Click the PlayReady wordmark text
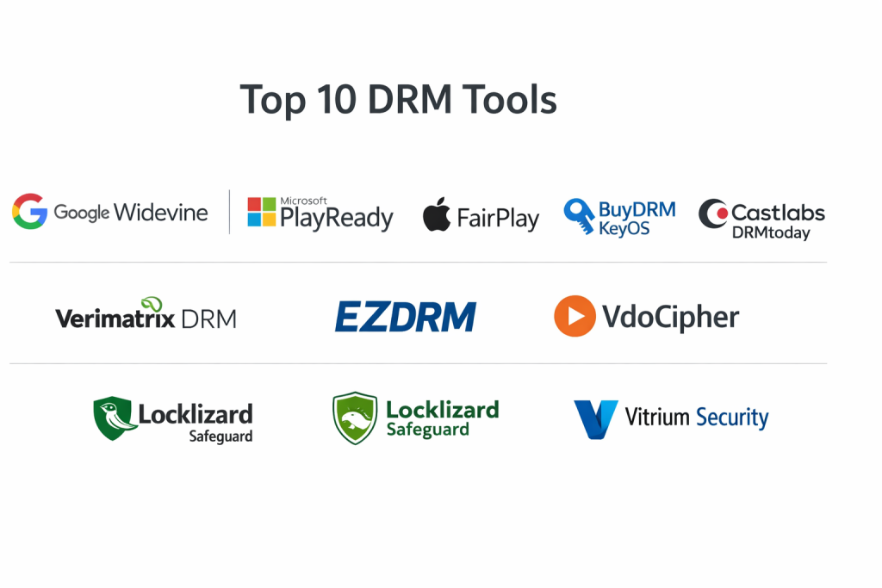The width and height of the screenshot is (882, 588). pos(337,218)
